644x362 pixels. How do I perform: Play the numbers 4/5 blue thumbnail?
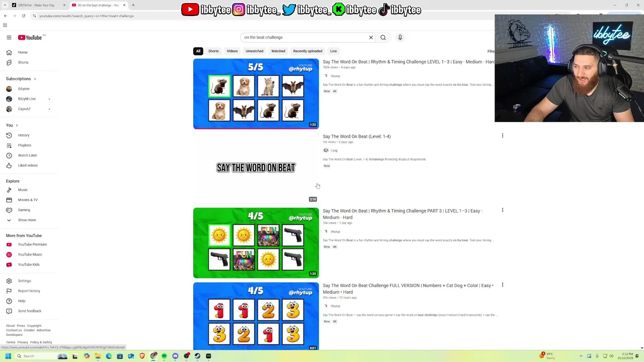[256, 316]
